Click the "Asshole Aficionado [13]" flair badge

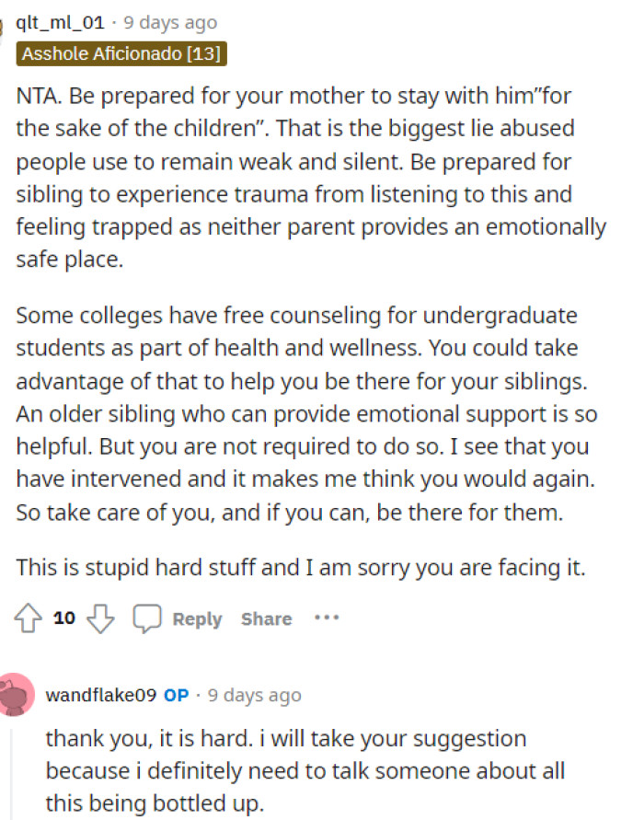121,53
